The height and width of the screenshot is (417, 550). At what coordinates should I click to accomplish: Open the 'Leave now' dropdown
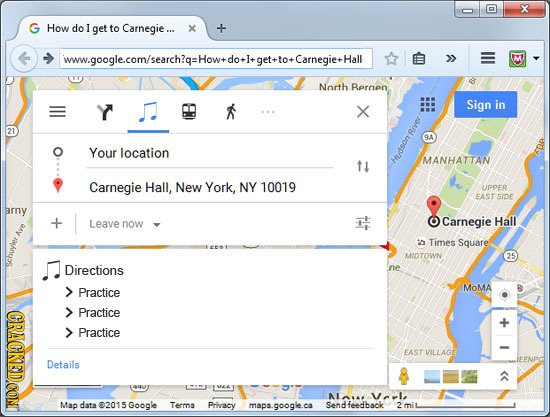tap(125, 224)
